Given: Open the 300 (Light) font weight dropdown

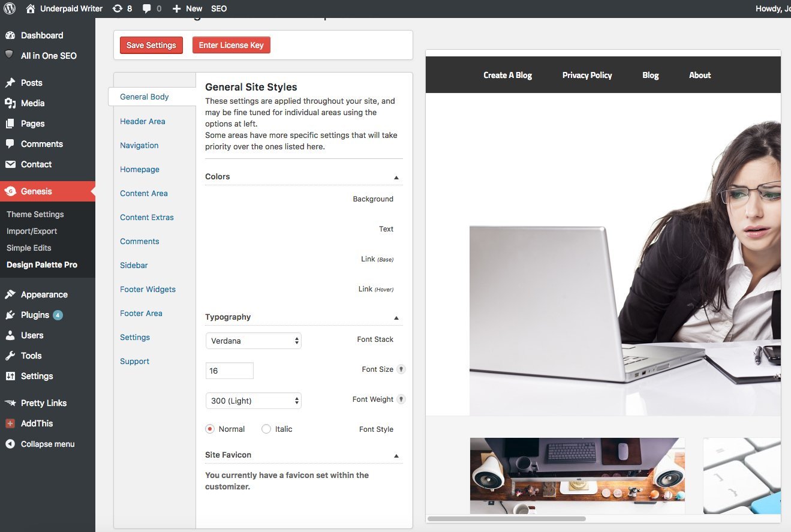Looking at the screenshot, I should (253, 401).
